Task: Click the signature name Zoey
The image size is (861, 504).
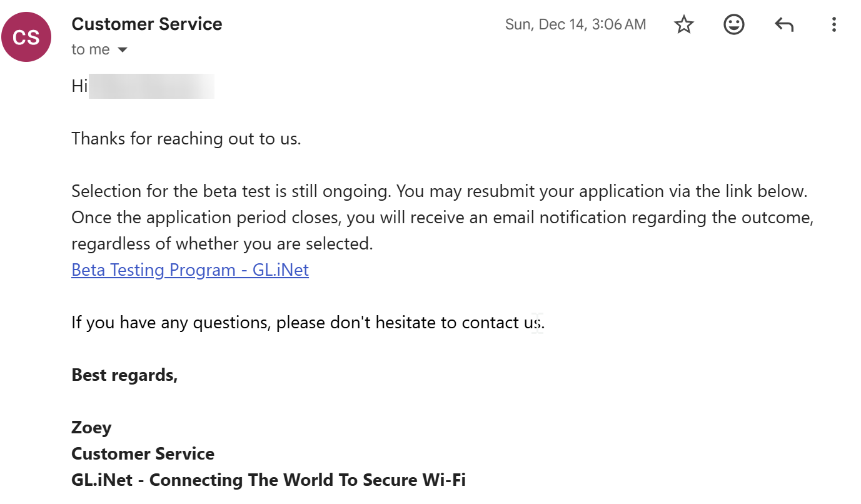Action: coord(91,428)
